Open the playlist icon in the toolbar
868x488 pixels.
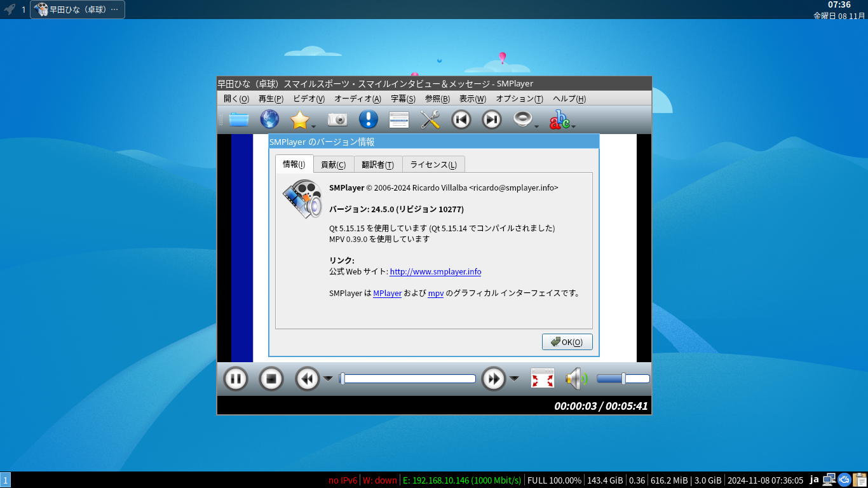click(399, 119)
